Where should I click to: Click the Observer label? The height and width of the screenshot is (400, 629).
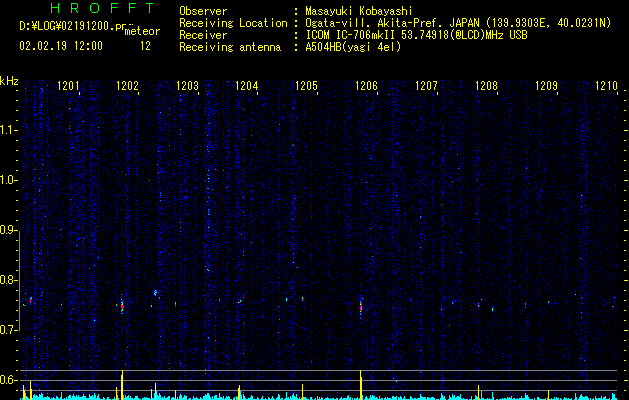click(203, 11)
